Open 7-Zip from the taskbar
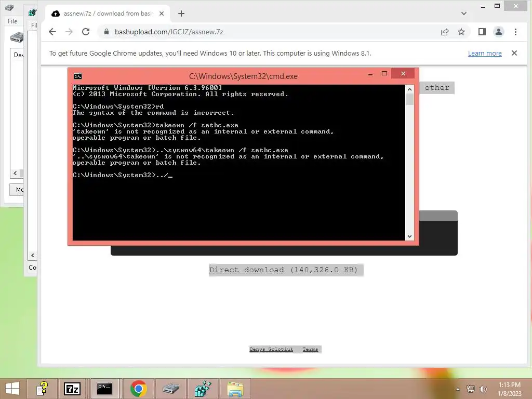Image resolution: width=532 pixels, height=399 pixels. (x=72, y=389)
